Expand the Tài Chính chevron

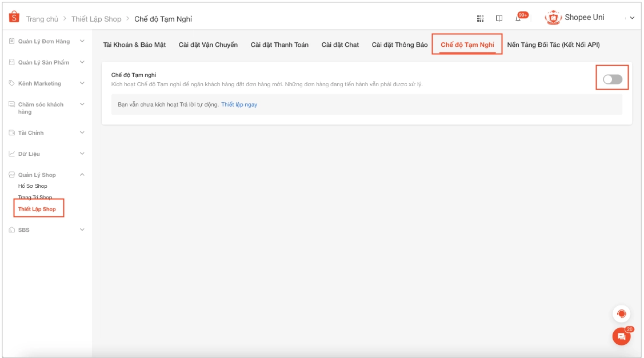pyautogui.click(x=82, y=132)
